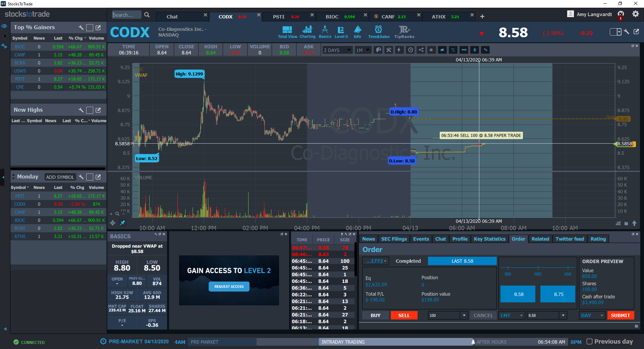
Task: Click the percent scale chart icon
Action: click(453, 50)
